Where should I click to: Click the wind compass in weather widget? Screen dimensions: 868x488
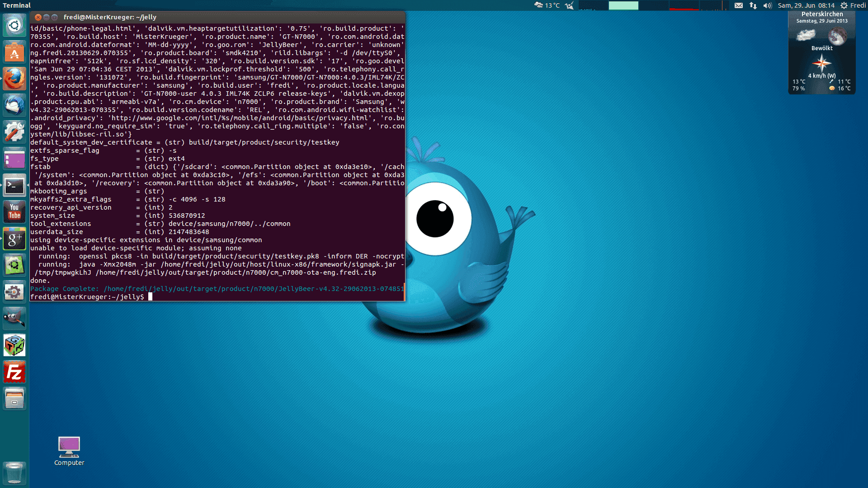click(821, 63)
